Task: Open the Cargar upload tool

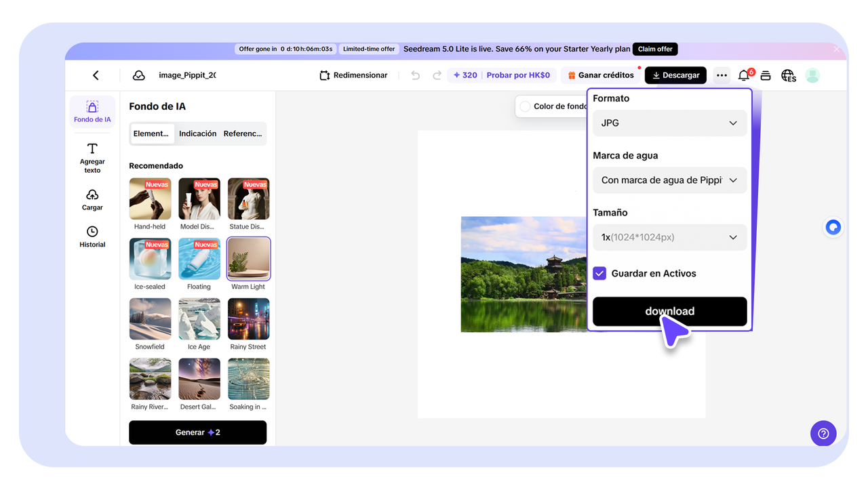Action: pyautogui.click(x=92, y=200)
